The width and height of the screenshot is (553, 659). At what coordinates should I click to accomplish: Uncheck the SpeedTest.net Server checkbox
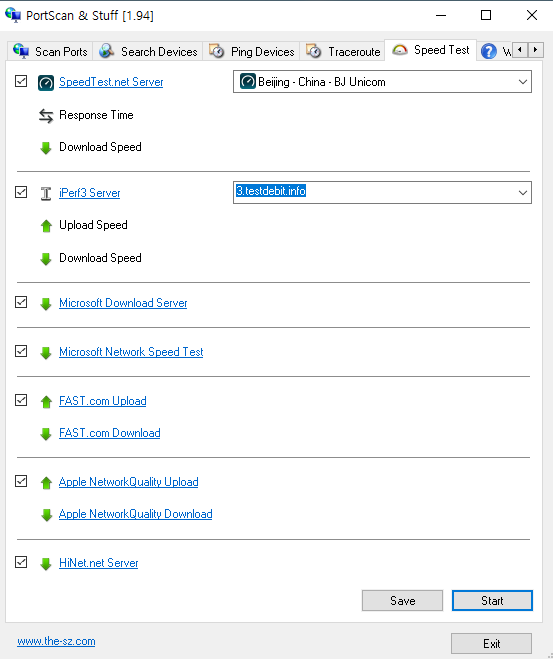[21, 81]
